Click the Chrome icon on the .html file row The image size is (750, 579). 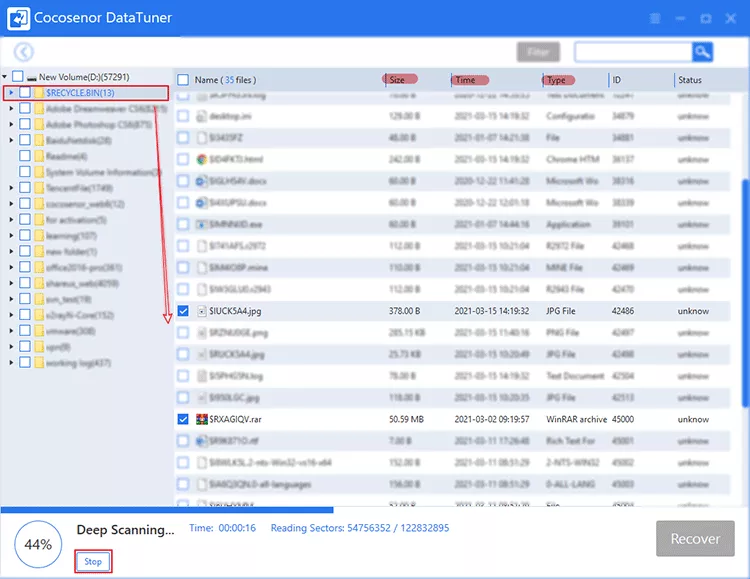(202, 159)
